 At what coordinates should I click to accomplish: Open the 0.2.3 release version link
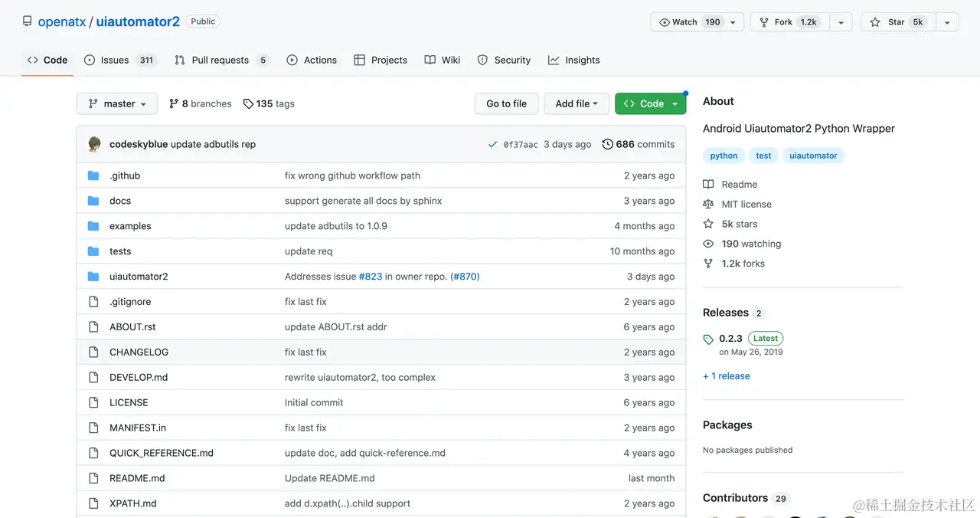pyautogui.click(x=730, y=339)
